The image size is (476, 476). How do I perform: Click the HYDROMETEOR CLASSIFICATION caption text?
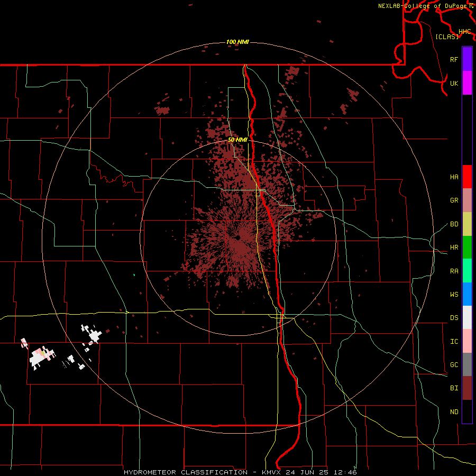click(x=186, y=472)
